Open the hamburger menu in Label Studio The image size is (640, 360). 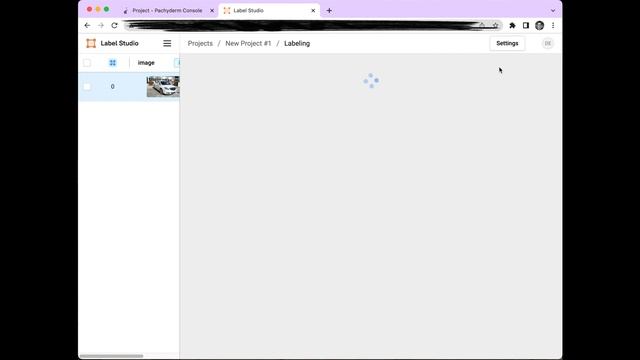click(x=167, y=43)
